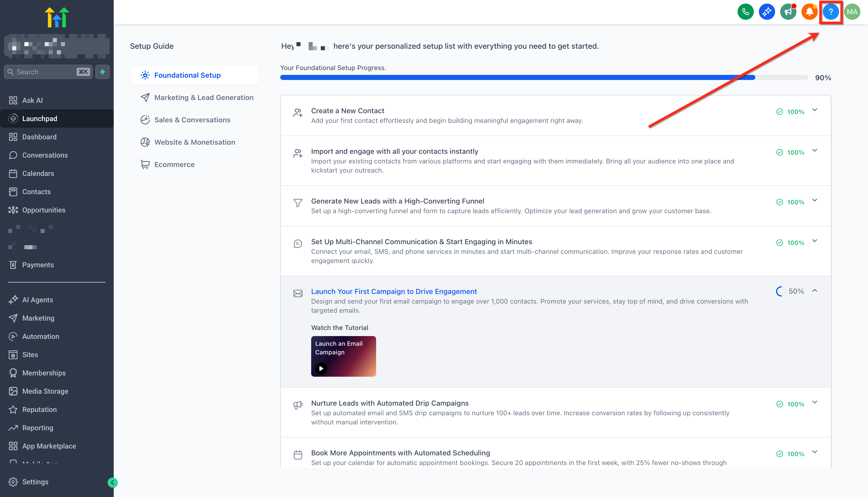Select the Sales & Conversations tab
The width and height of the screenshot is (868, 497).
(192, 120)
